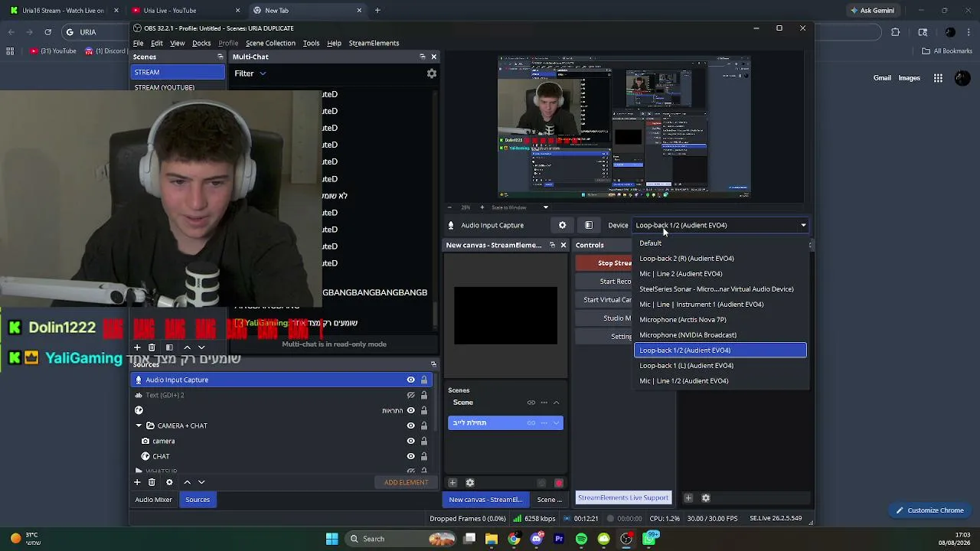Move scene down in Scenes toolbar
Viewport: 980px width, 551px height.
[201, 347]
